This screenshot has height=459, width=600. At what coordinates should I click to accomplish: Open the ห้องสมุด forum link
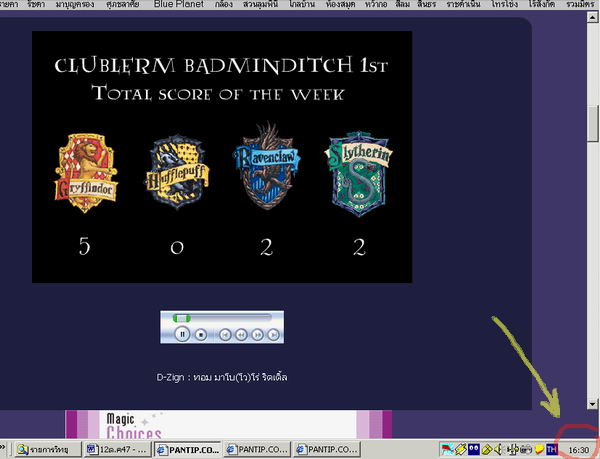340,4
